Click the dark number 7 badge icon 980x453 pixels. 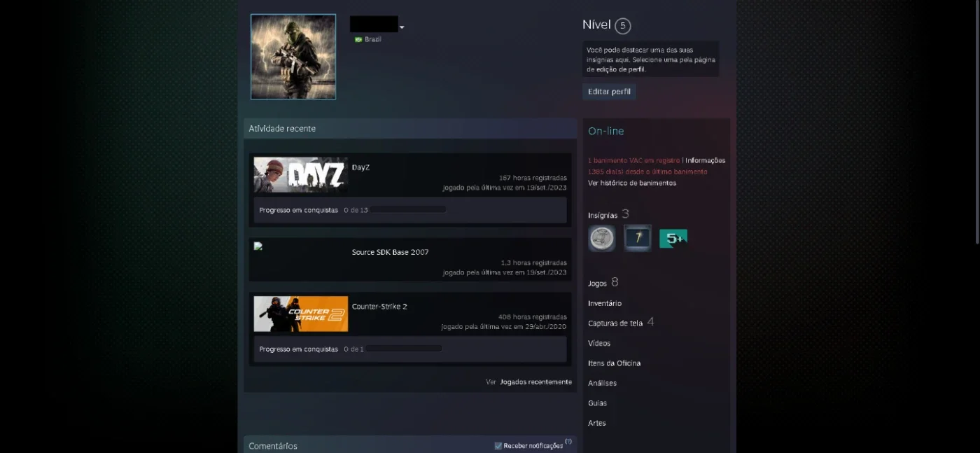click(638, 238)
